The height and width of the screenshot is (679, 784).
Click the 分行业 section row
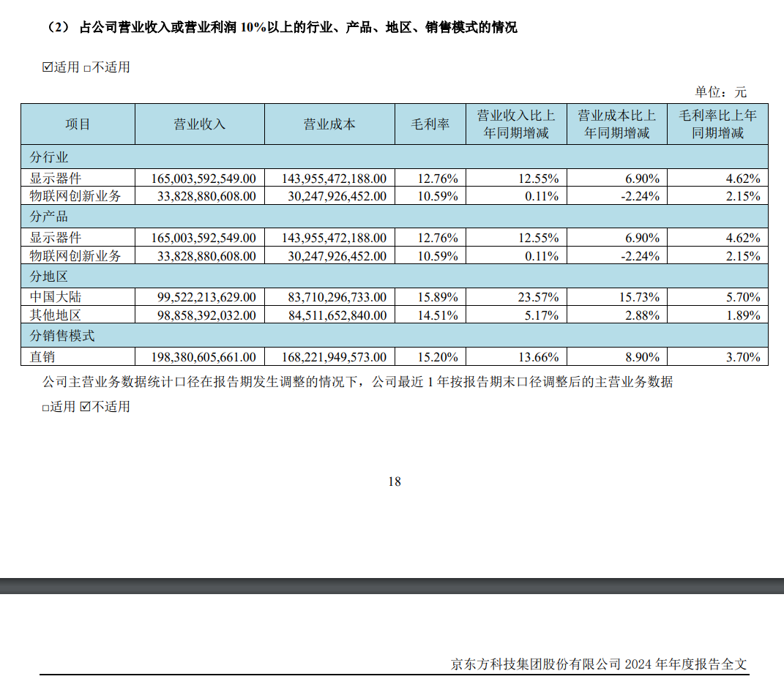(395, 157)
